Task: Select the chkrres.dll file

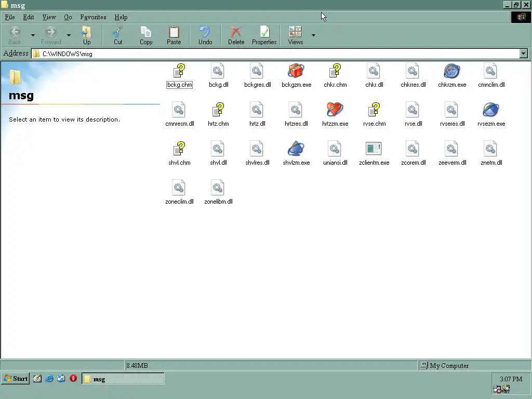Action: click(413, 76)
